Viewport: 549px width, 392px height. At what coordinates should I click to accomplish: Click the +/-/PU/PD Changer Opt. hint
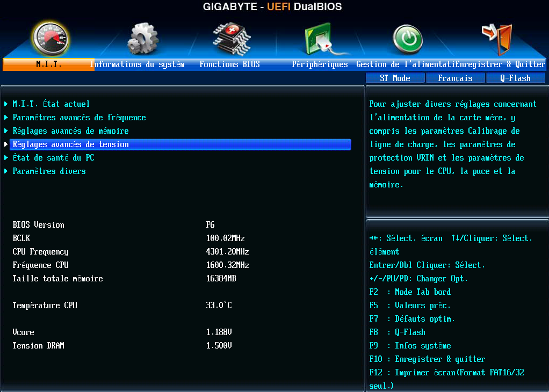click(x=418, y=279)
